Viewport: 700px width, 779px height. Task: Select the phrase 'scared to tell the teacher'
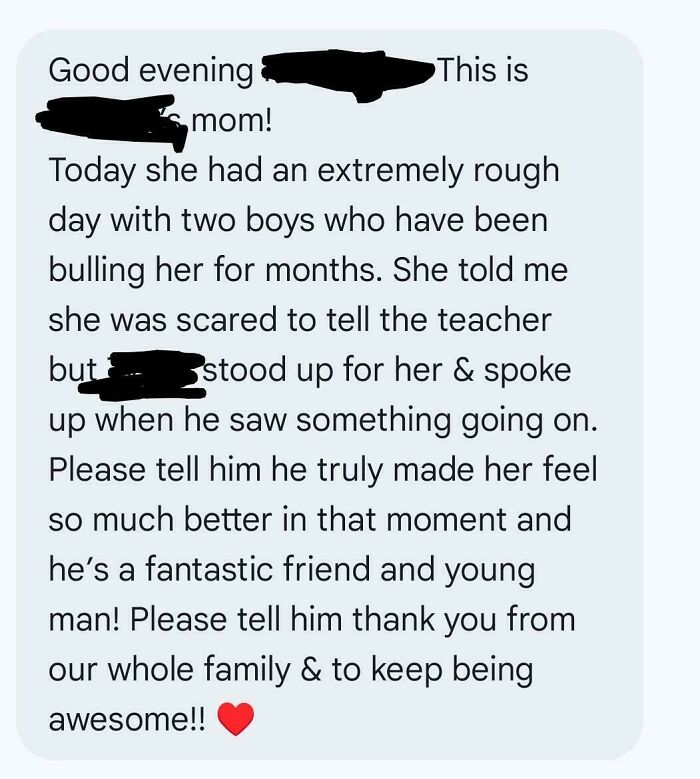(x=364, y=320)
